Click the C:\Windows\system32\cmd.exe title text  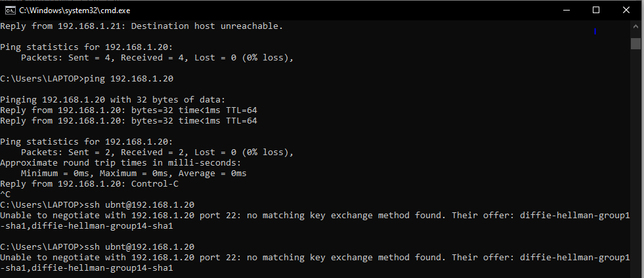coord(68,10)
